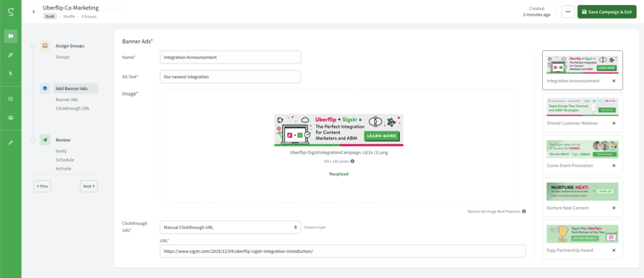Screen dimensions: 644x278
Task: Click the uploaded Uberflip + Sigstr banner image
Action: 338,130
